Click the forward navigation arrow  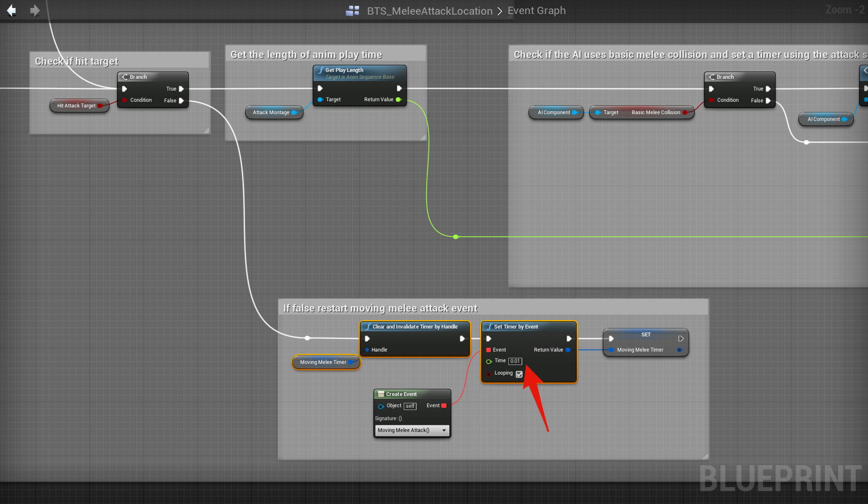(35, 11)
